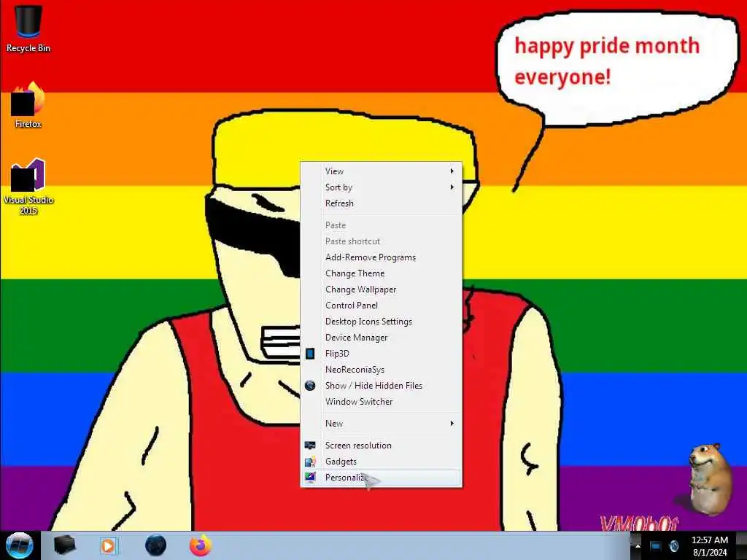Viewport: 747px width, 560px height.
Task: Open the clock showing 12:57 AM
Action: click(x=710, y=546)
